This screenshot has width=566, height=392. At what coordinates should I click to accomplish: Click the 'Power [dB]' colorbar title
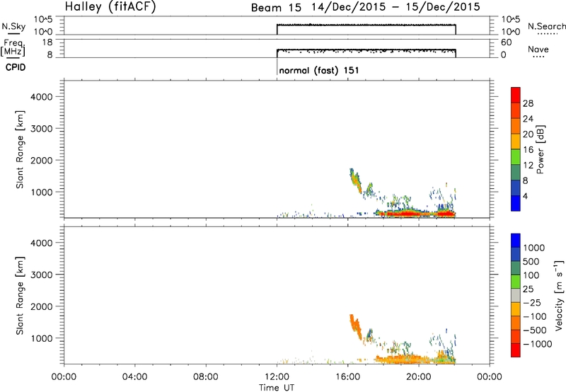(541, 149)
